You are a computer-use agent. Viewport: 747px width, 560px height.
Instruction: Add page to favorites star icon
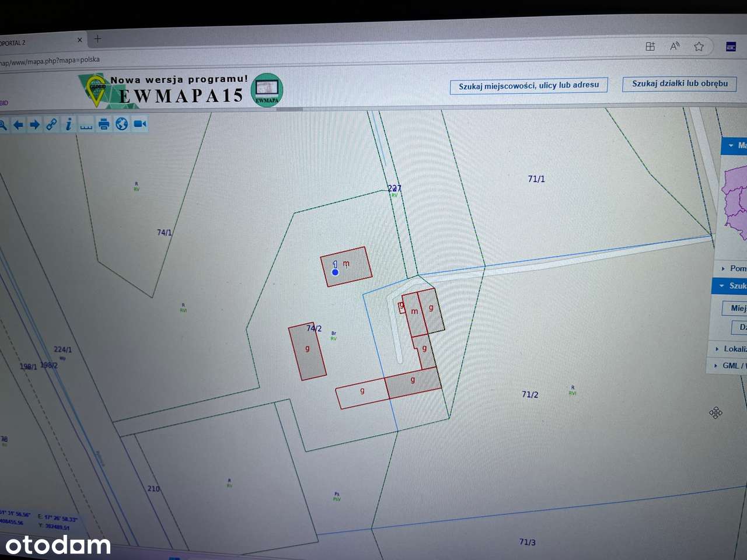tap(699, 47)
